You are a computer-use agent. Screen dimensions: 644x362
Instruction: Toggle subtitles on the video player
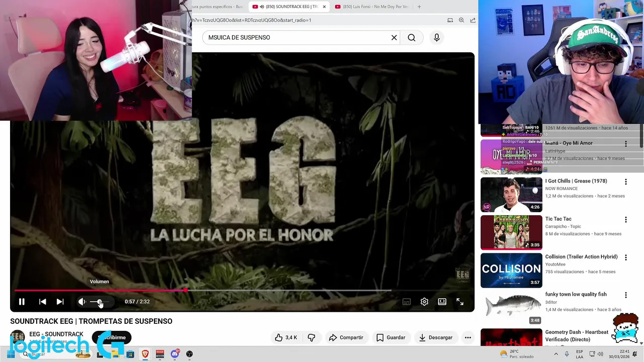coord(407,302)
